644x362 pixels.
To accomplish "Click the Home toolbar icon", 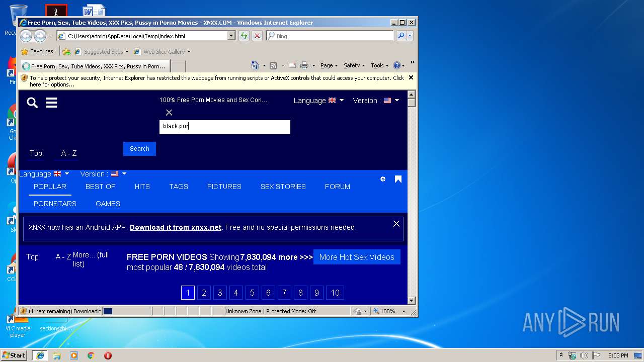I will (x=255, y=65).
